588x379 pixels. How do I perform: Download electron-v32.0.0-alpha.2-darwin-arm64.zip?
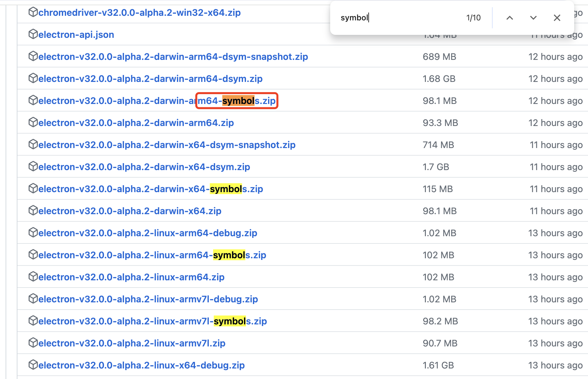pyautogui.click(x=136, y=123)
